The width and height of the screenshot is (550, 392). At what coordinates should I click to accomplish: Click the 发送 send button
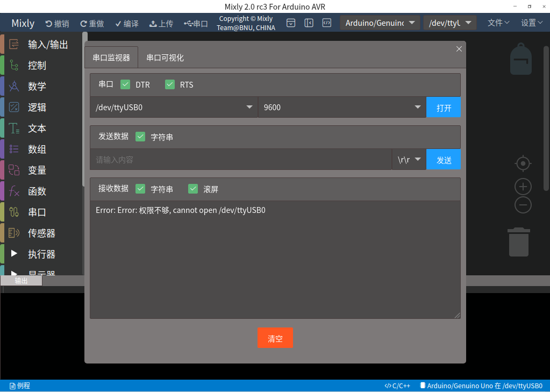(444, 160)
